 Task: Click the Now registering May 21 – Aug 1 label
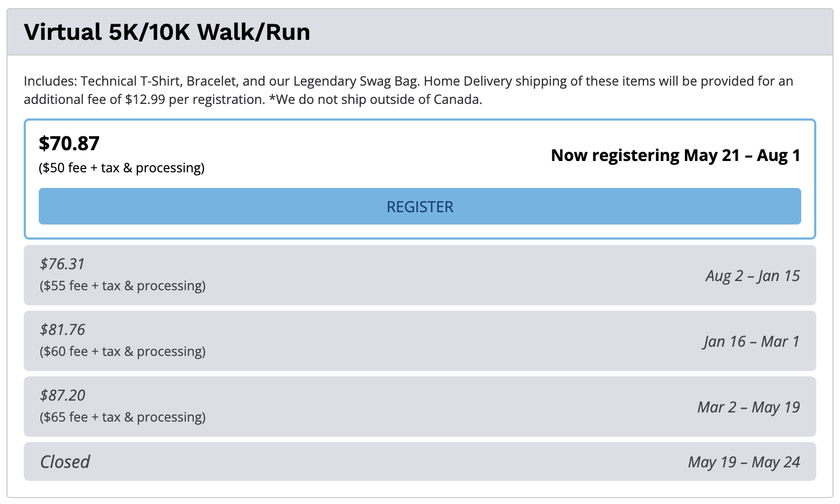[x=676, y=156]
